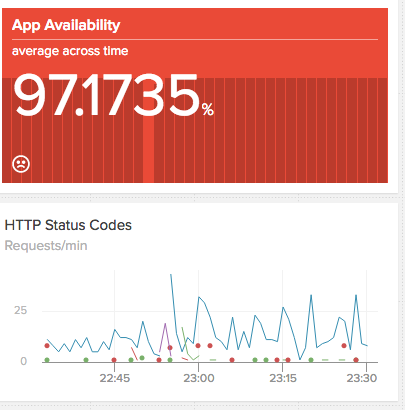This screenshot has height=410, width=405.
Task: Select the purple spike in the chart
Action: point(165,337)
